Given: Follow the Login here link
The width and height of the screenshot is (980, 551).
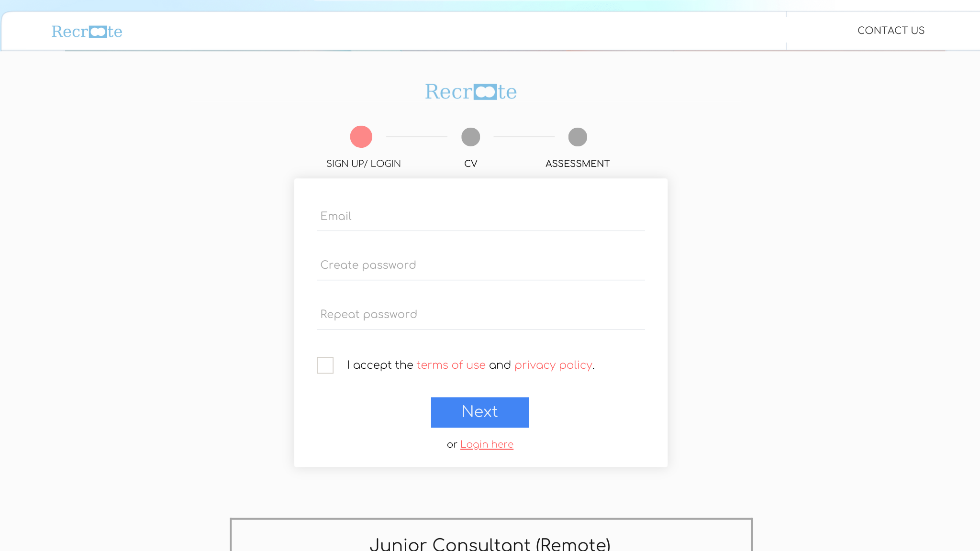Looking at the screenshot, I should (487, 444).
